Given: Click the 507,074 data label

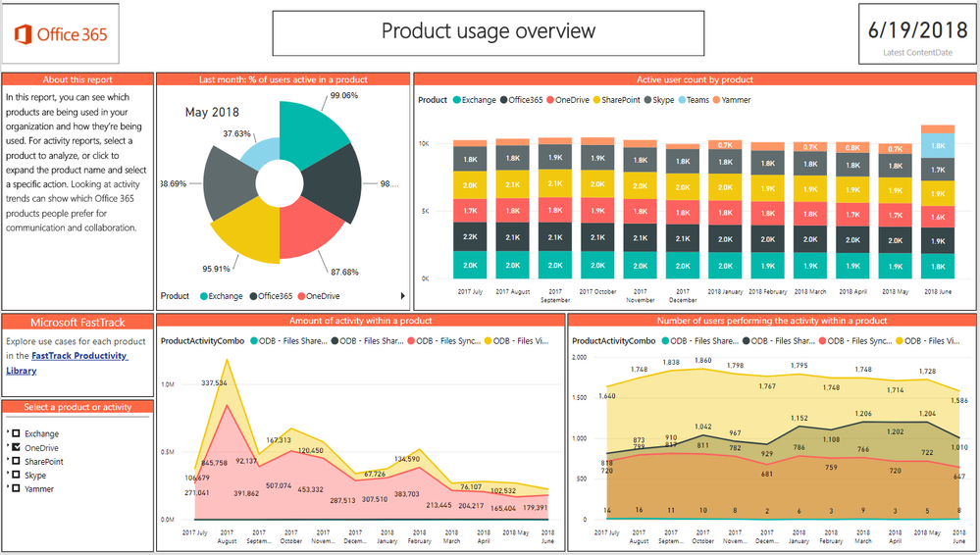Looking at the screenshot, I should (x=279, y=485).
